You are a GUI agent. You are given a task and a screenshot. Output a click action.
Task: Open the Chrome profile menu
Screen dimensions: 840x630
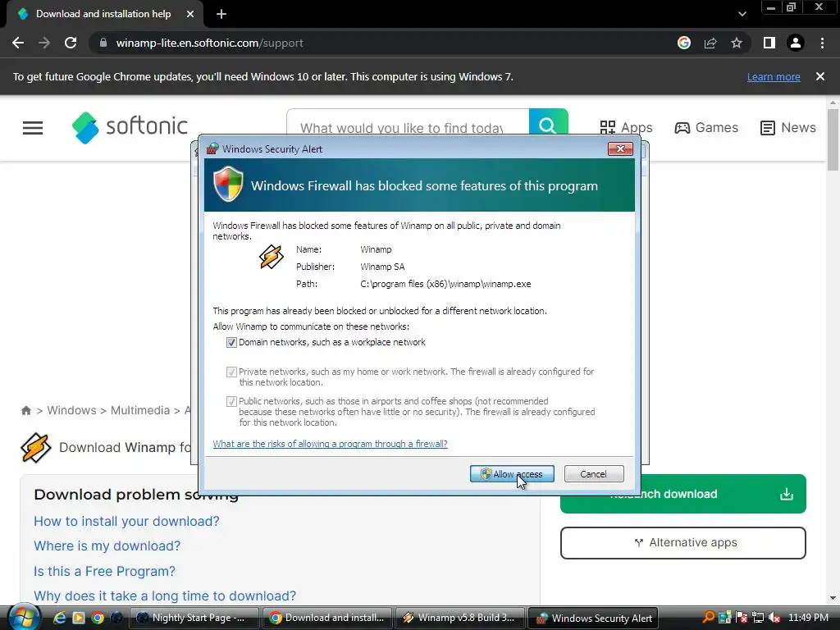point(796,43)
